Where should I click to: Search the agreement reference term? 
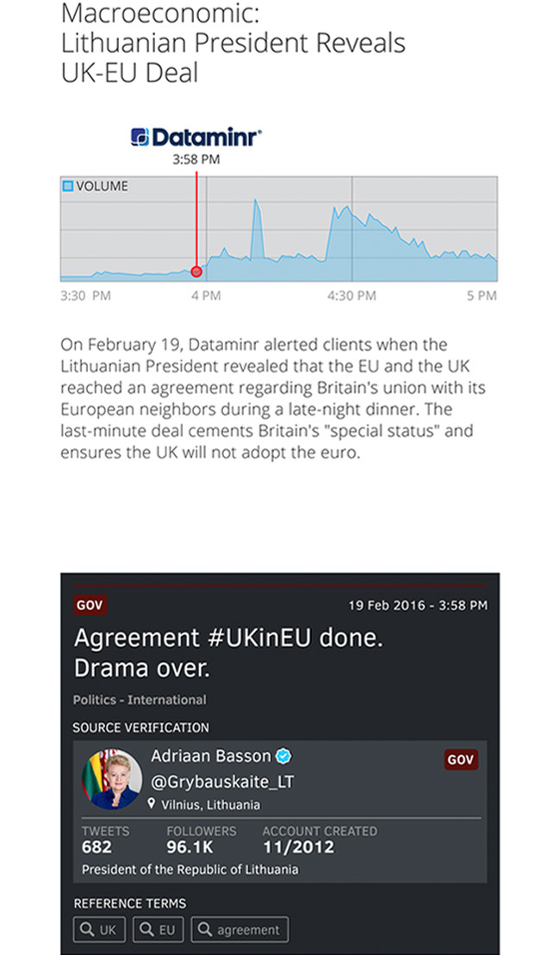(240, 930)
